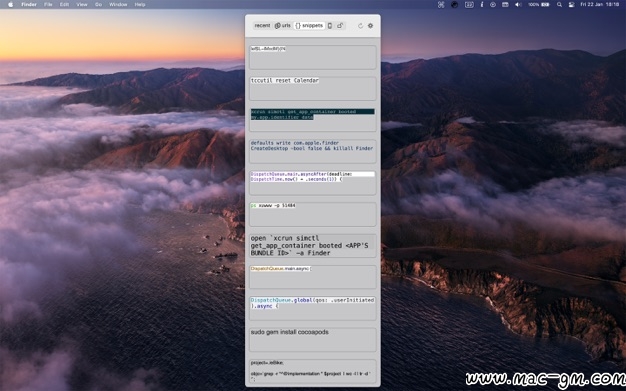626x391 pixels.
Task: Select the snippets tab
Action: [x=309, y=26]
